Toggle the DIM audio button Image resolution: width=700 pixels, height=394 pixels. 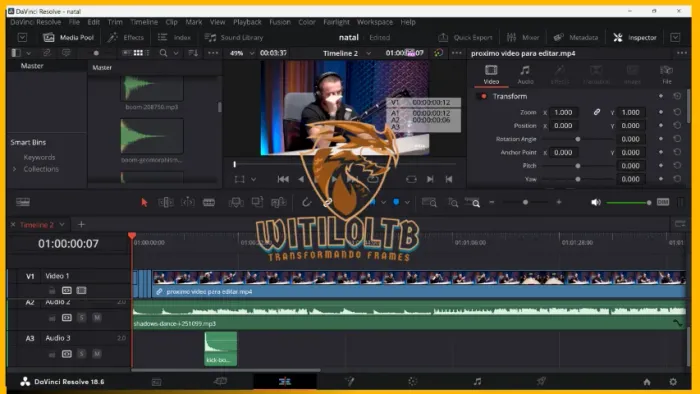pos(663,203)
